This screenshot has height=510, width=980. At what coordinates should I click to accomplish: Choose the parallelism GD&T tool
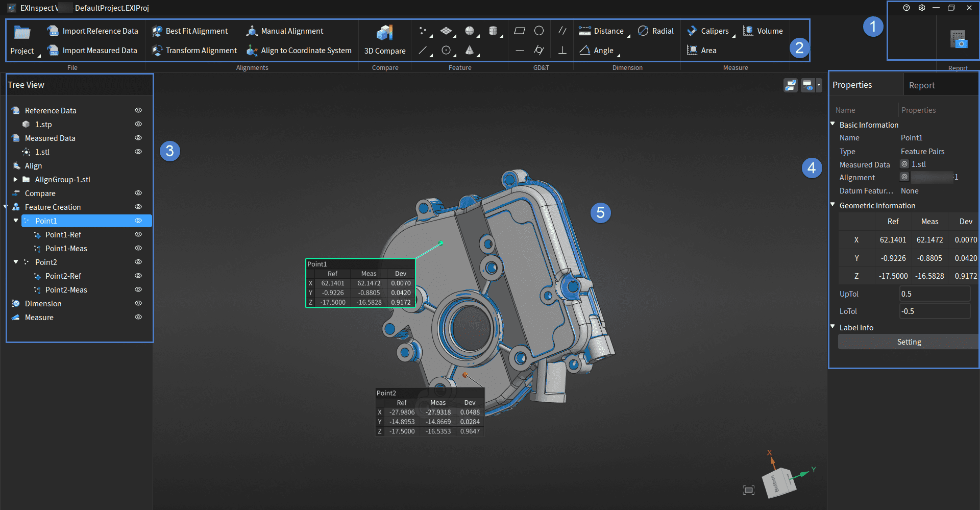tap(562, 31)
